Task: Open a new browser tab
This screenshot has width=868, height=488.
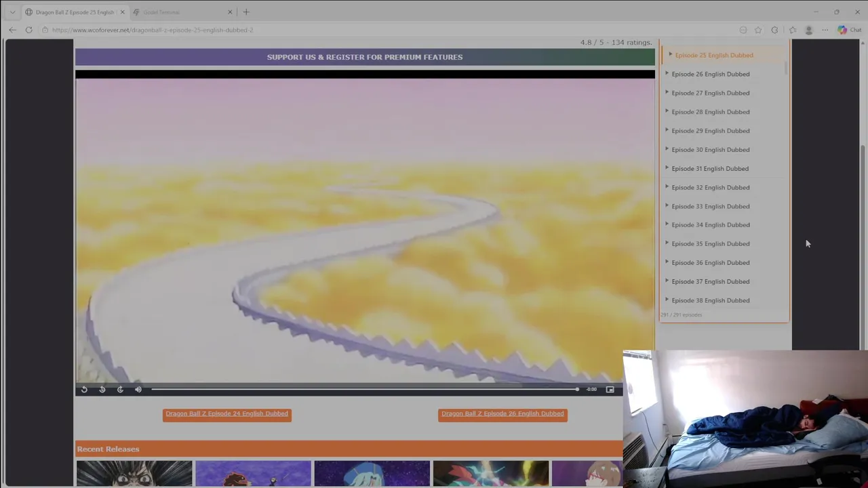Action: [246, 12]
